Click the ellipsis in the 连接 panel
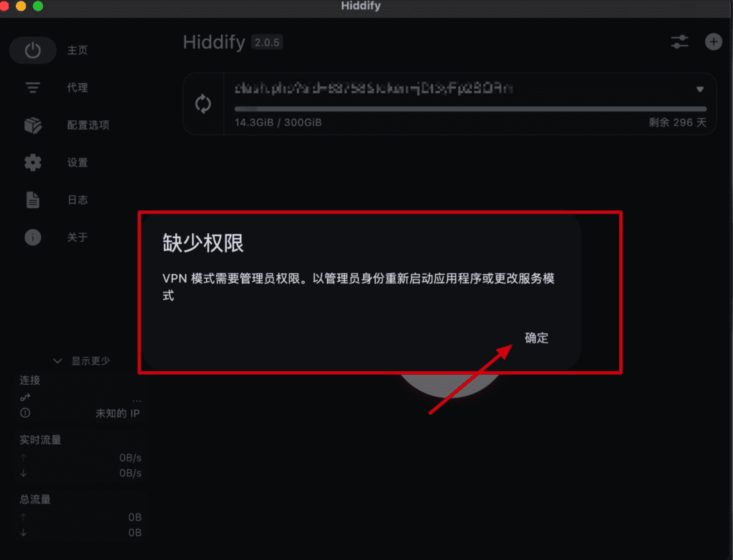The width and height of the screenshot is (733, 560). point(137,400)
